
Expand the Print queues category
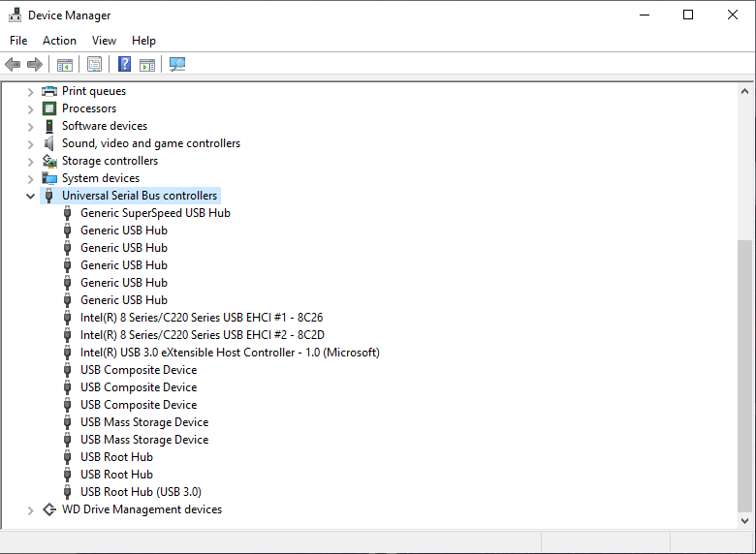30,92
